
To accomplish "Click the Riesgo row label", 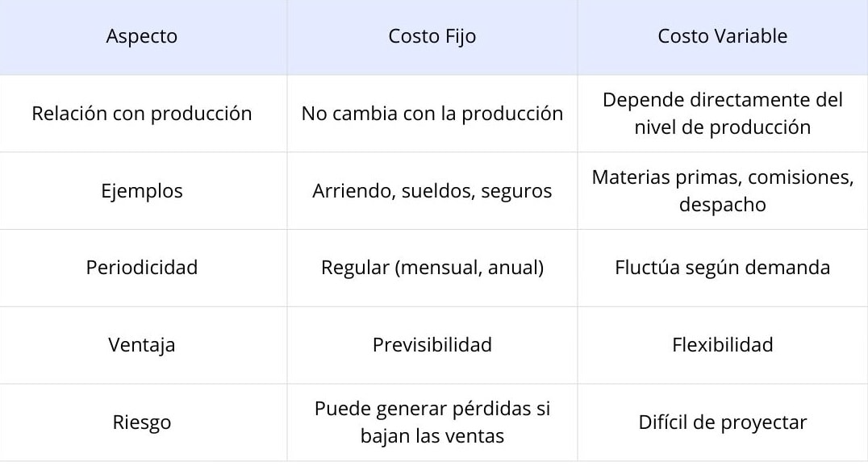I will coord(142,422).
